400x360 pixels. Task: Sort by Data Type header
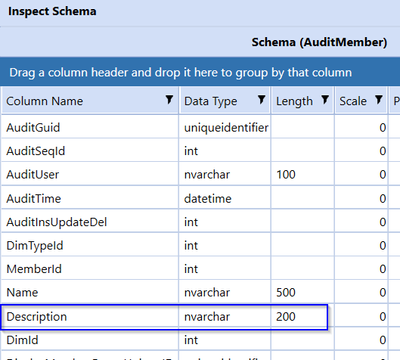[x=211, y=101]
